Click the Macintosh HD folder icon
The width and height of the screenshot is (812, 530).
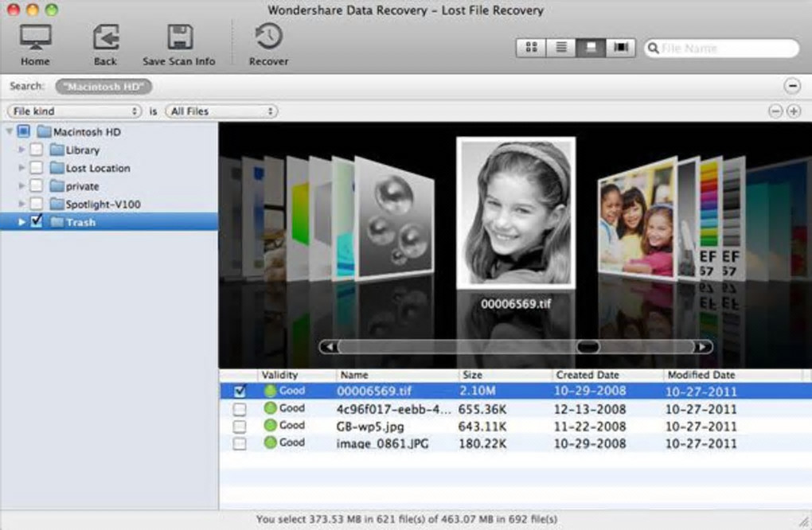click(45, 131)
